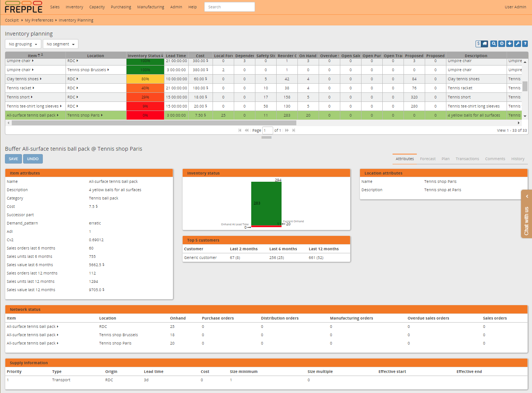
Task: Open the No segment dropdown
Action: [60, 44]
